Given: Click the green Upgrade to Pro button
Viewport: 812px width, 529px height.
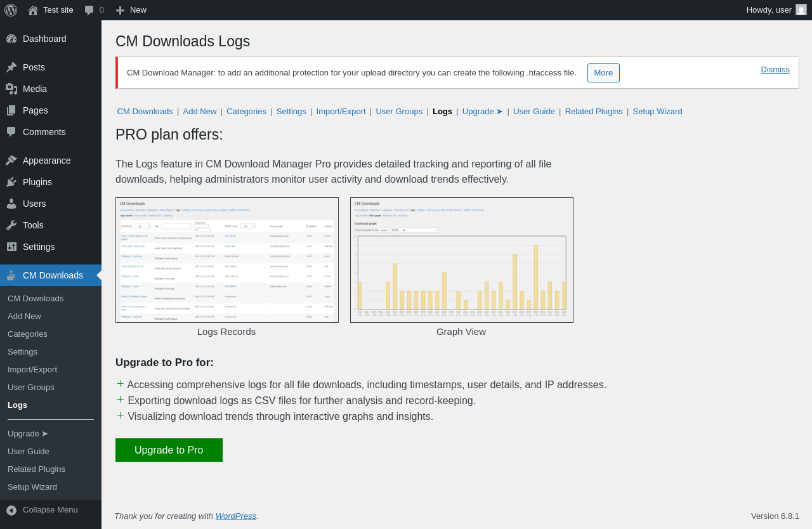Looking at the screenshot, I should (x=169, y=450).
